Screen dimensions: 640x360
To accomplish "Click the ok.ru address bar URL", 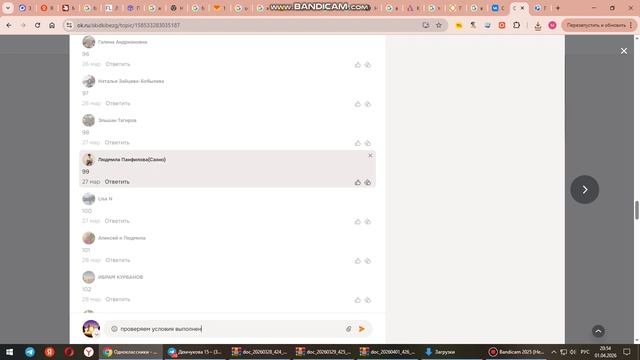I will click(128, 25).
